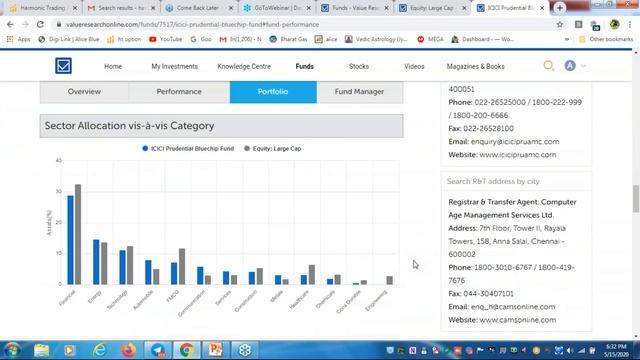Open the Apps bookmarks shortcut
640x360 pixels.
click(18, 39)
